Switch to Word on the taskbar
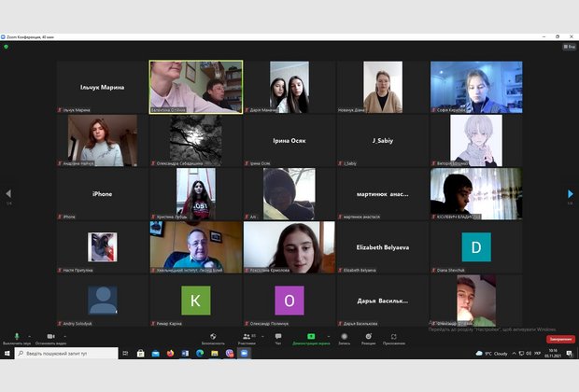 pos(185,353)
